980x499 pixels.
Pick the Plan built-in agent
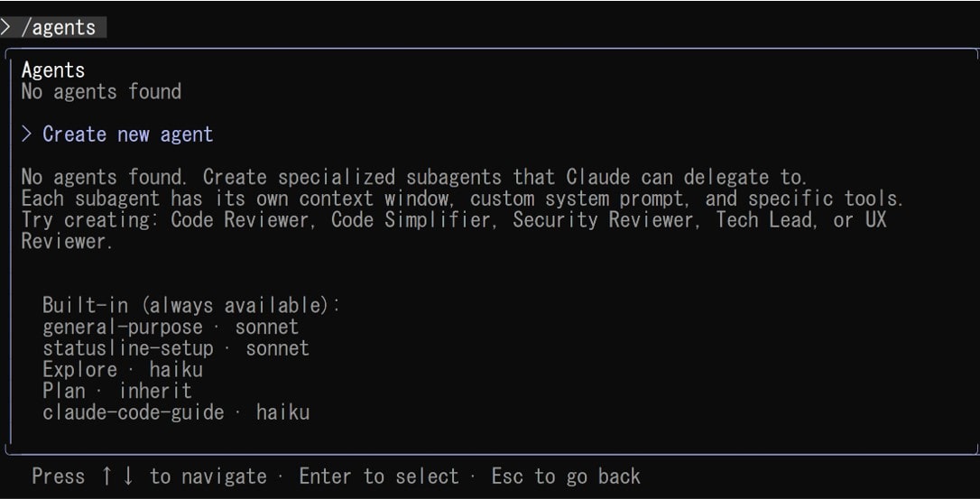click(x=64, y=392)
